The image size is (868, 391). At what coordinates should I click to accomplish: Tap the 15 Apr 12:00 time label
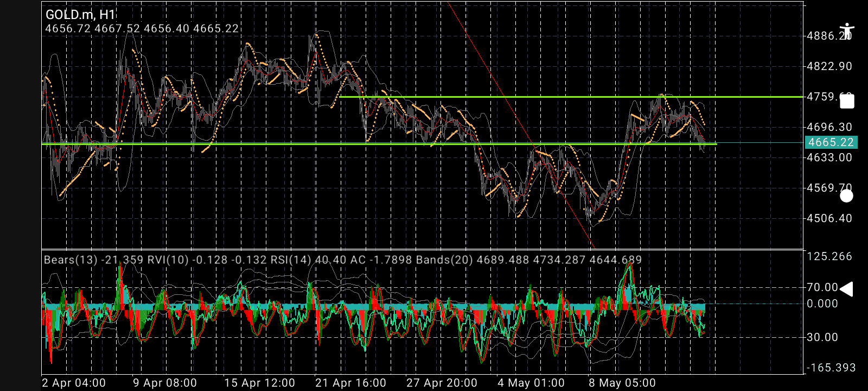(259, 383)
